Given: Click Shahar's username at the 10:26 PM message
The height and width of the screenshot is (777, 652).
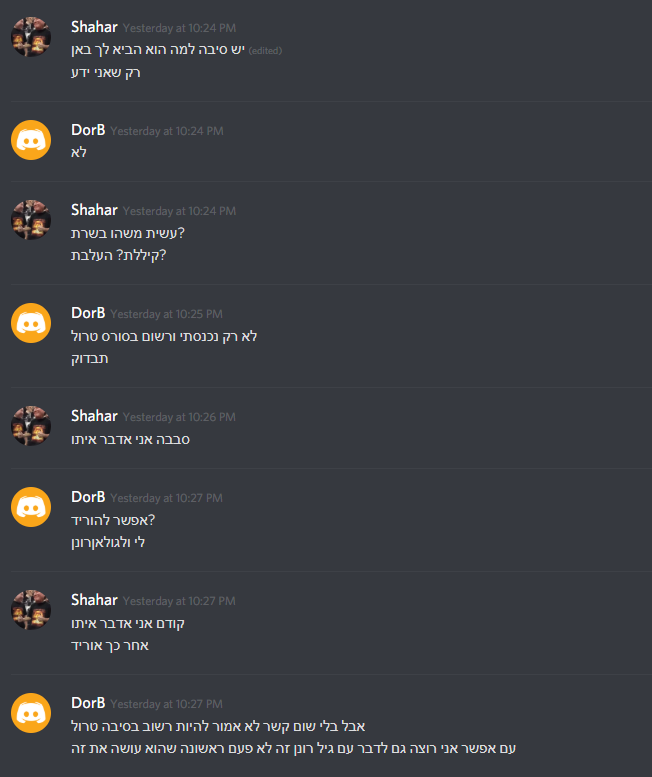Looking at the screenshot, I should (94, 416).
